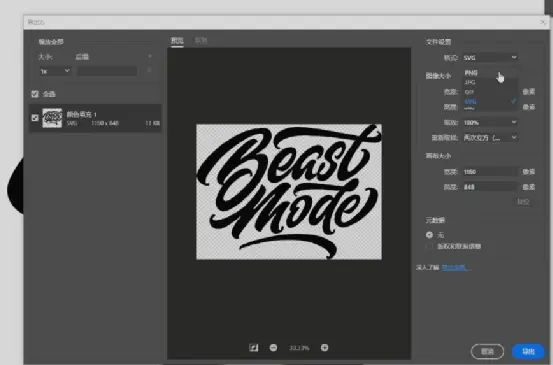Zoom in the preview with plus icon
The width and height of the screenshot is (553, 365).
[324, 348]
